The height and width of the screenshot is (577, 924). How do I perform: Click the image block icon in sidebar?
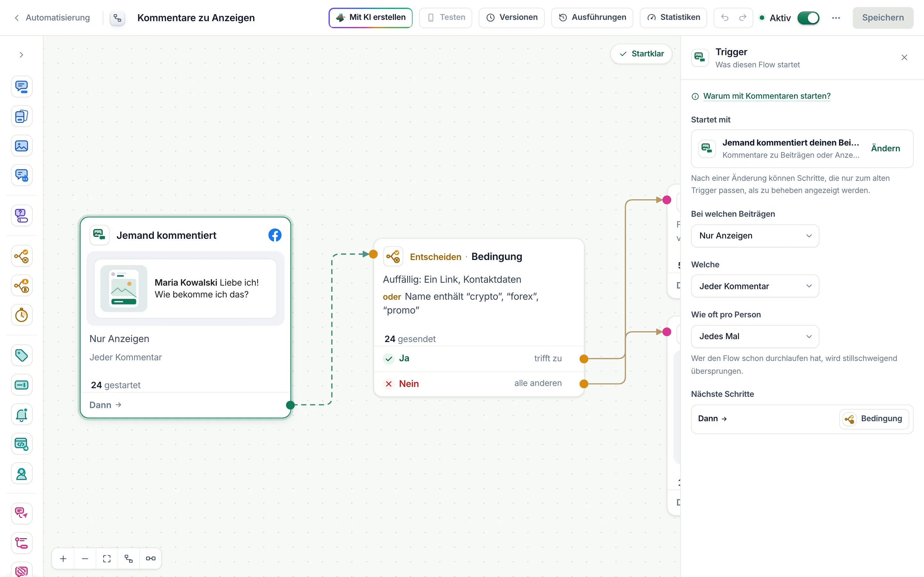pos(21,146)
